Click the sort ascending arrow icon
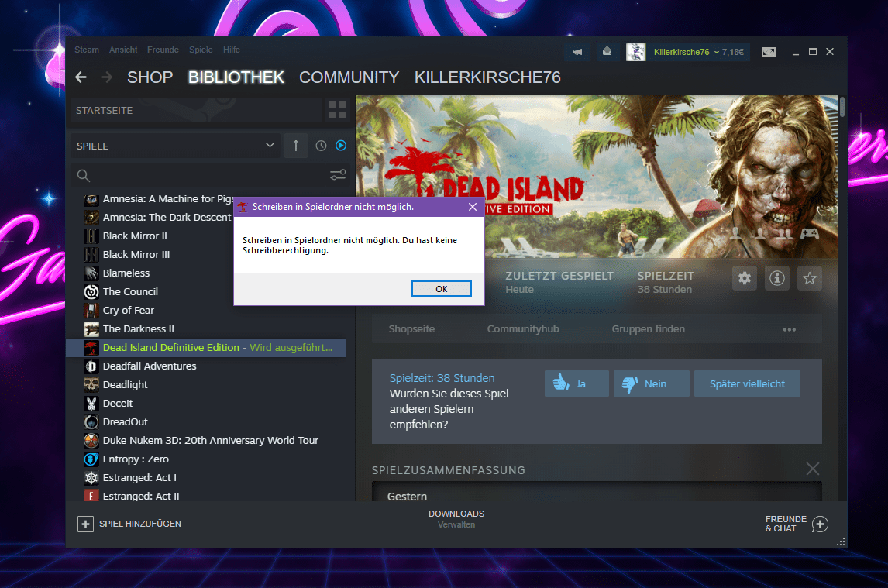888x588 pixels. (296, 146)
